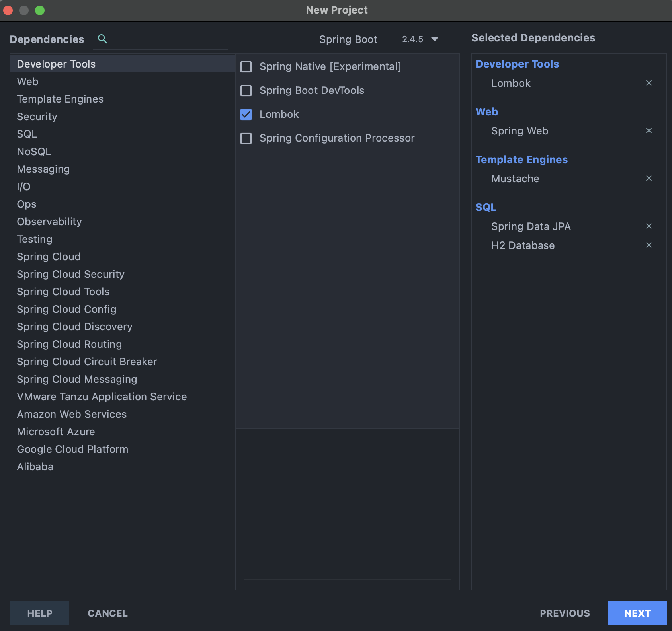The height and width of the screenshot is (631, 672).
Task: Enable the Spring Native [Experimental] checkbox
Action: coord(246,67)
